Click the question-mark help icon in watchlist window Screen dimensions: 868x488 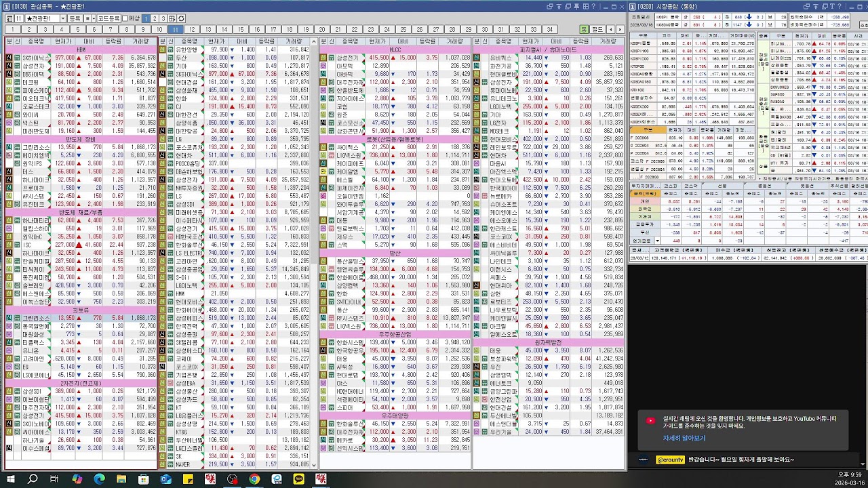[593, 6]
